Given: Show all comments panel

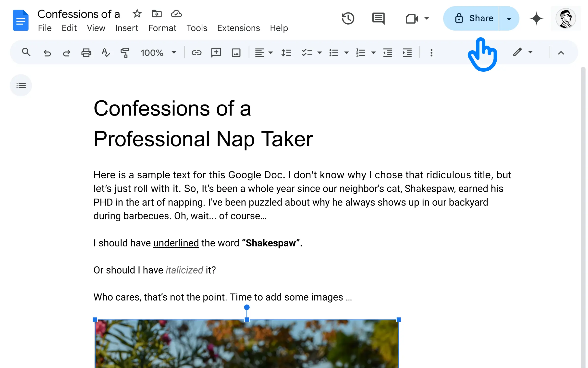Looking at the screenshot, I should (x=379, y=18).
